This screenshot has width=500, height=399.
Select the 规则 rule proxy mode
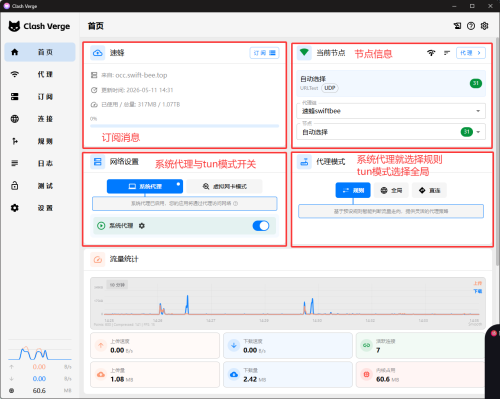pos(353,190)
